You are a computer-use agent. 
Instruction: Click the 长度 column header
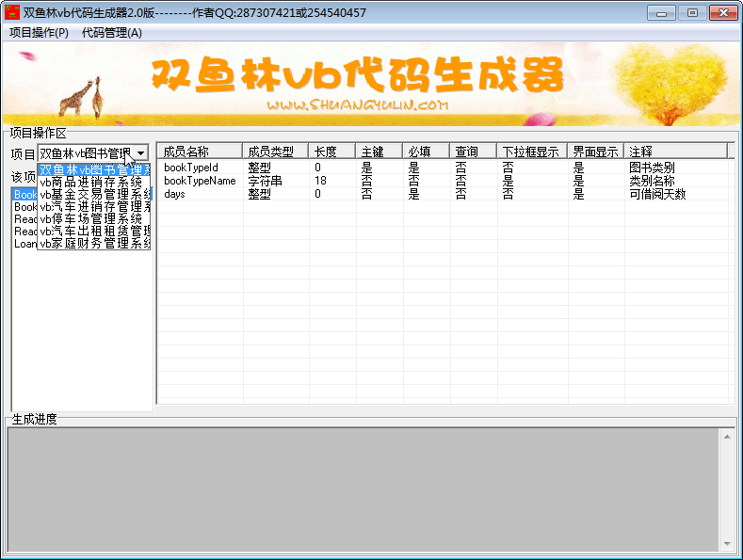click(331, 152)
